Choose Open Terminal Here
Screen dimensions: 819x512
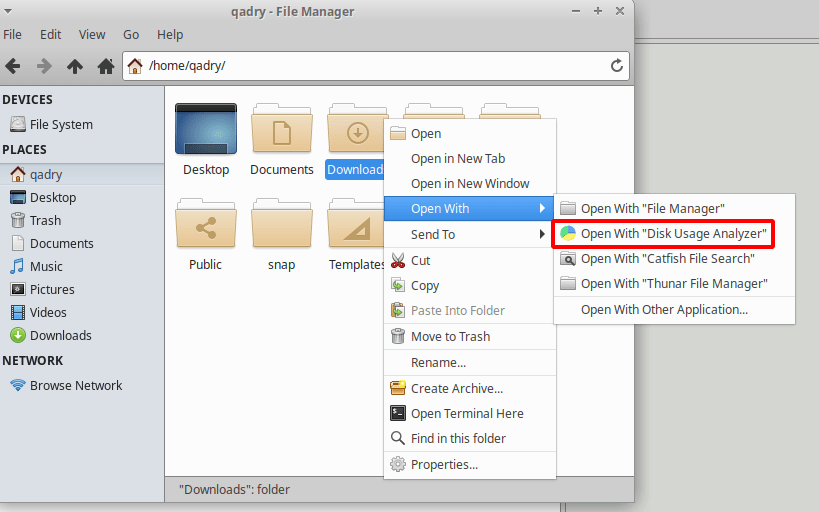(470, 413)
